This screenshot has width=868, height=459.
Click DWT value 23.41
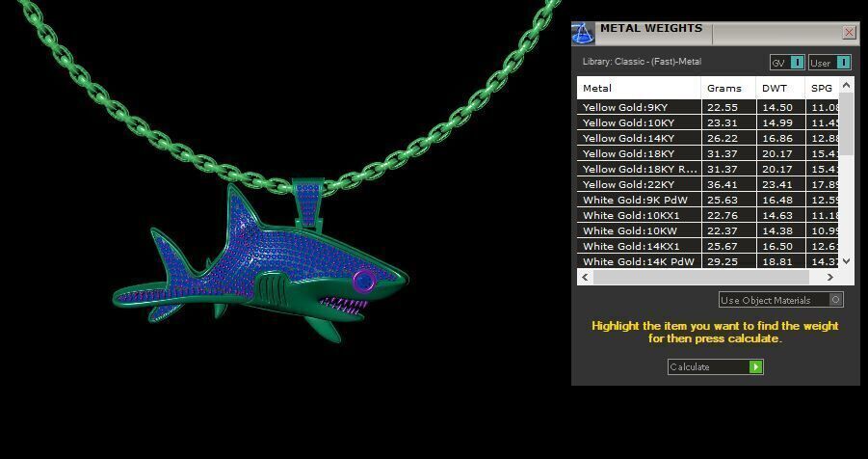(x=777, y=184)
